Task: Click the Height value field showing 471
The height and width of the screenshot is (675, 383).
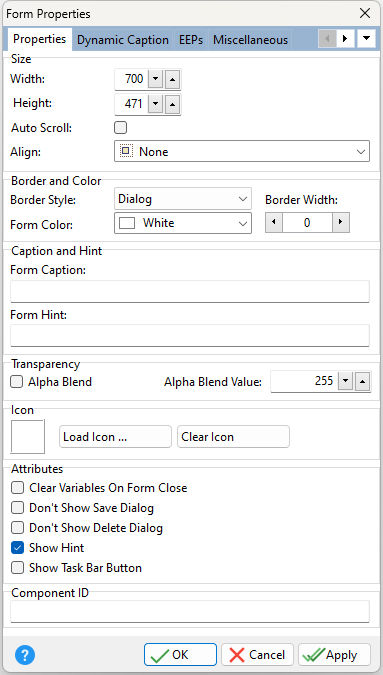Action: point(131,105)
